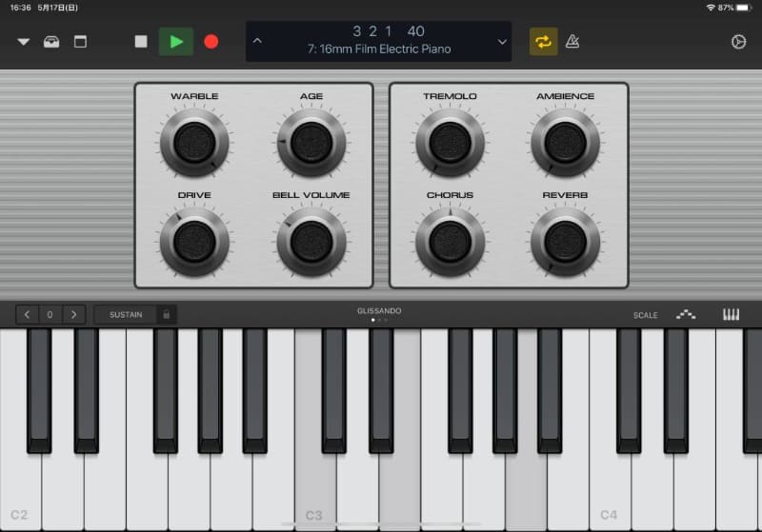Toggle the metronome icon
The image size is (762, 532).
click(572, 41)
